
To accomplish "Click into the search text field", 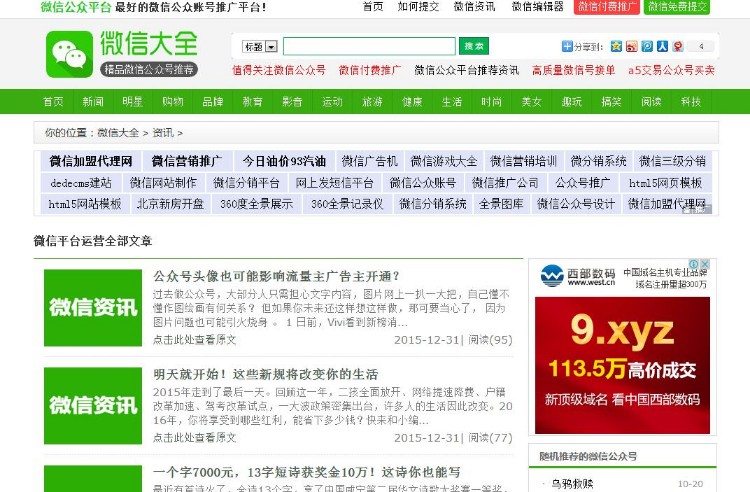I will 369,46.
